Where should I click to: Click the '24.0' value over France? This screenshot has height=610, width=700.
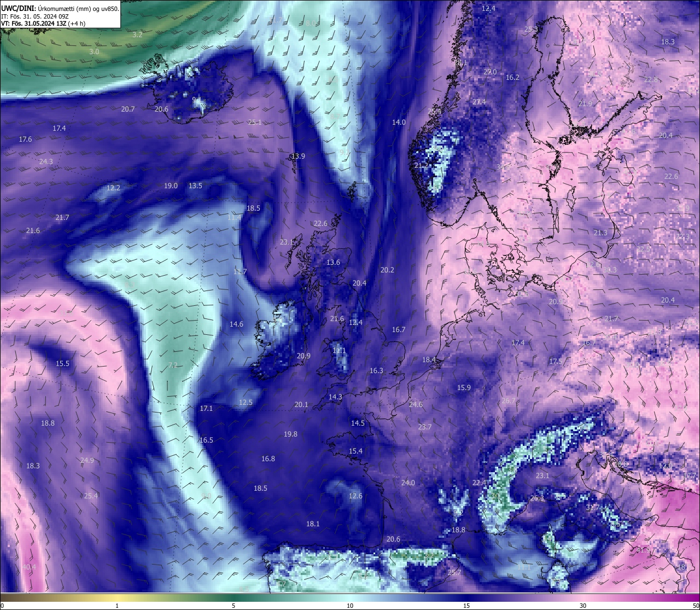[408, 483]
